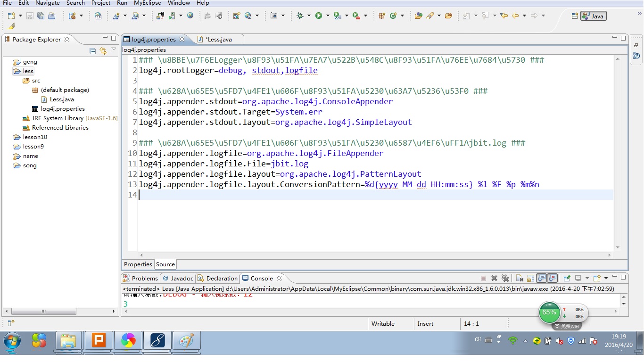Click the Pin Console icon

(567, 278)
